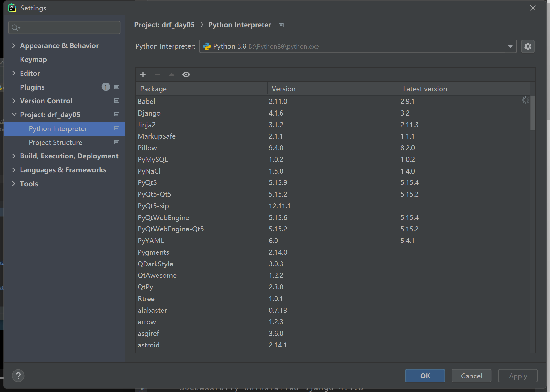Image resolution: width=550 pixels, height=392 pixels.
Task: Select the arrow package row
Action: tap(333, 322)
